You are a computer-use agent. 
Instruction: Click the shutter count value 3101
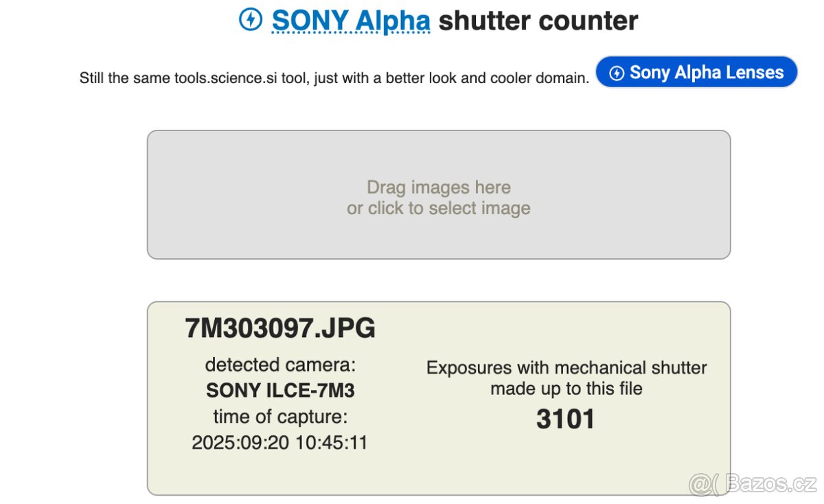[566, 419]
